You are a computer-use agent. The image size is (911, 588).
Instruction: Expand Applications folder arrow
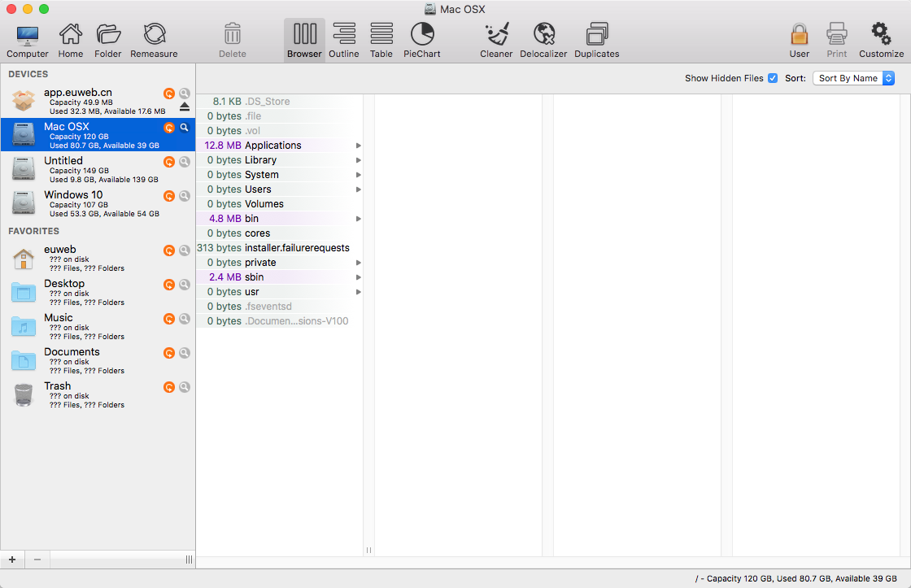(359, 146)
